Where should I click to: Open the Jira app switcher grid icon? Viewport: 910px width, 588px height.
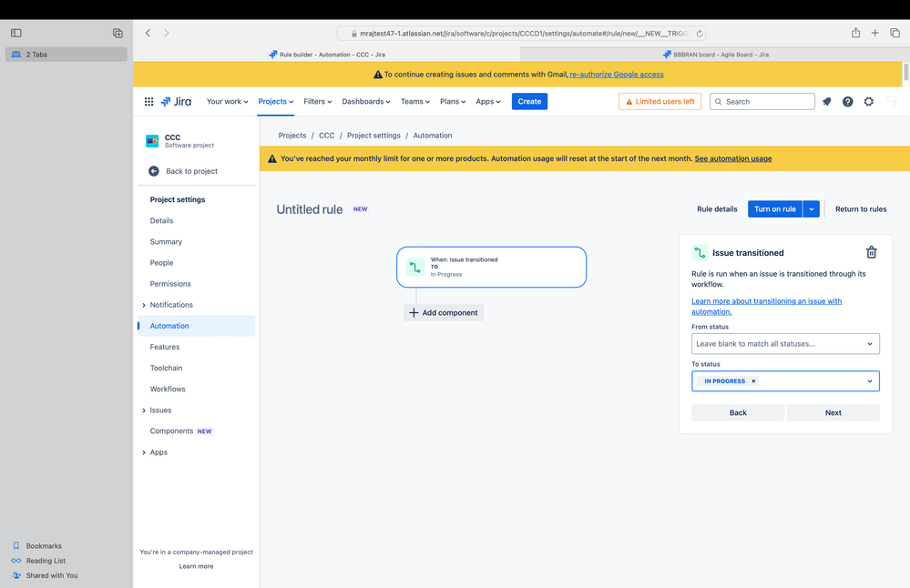(149, 101)
